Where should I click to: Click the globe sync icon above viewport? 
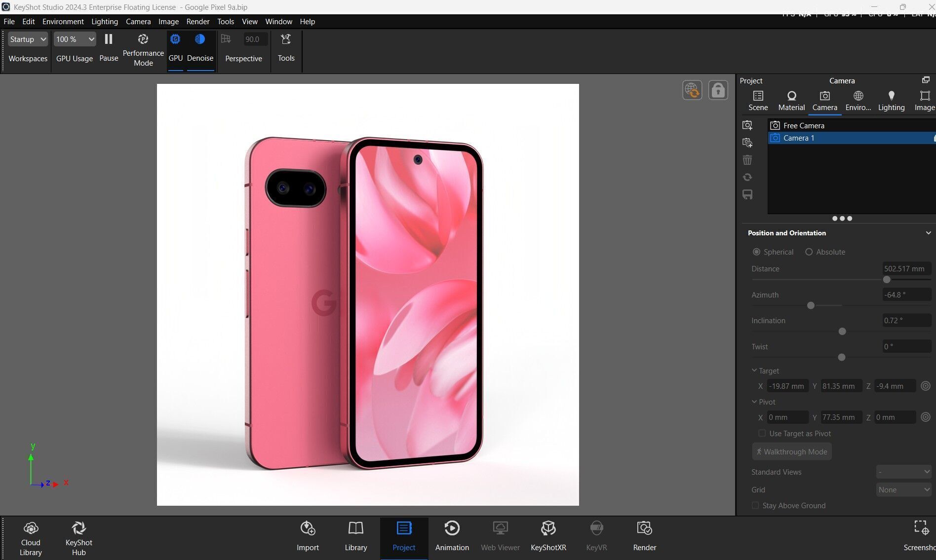click(x=692, y=90)
